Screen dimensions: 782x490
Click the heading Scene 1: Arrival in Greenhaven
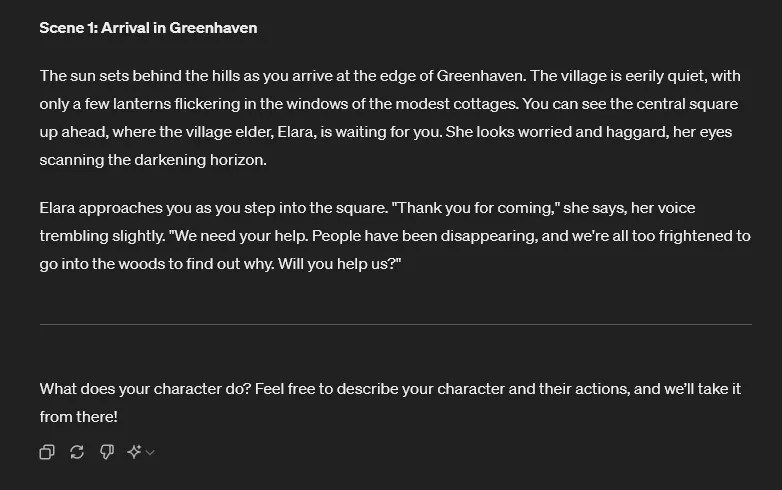[148, 28]
